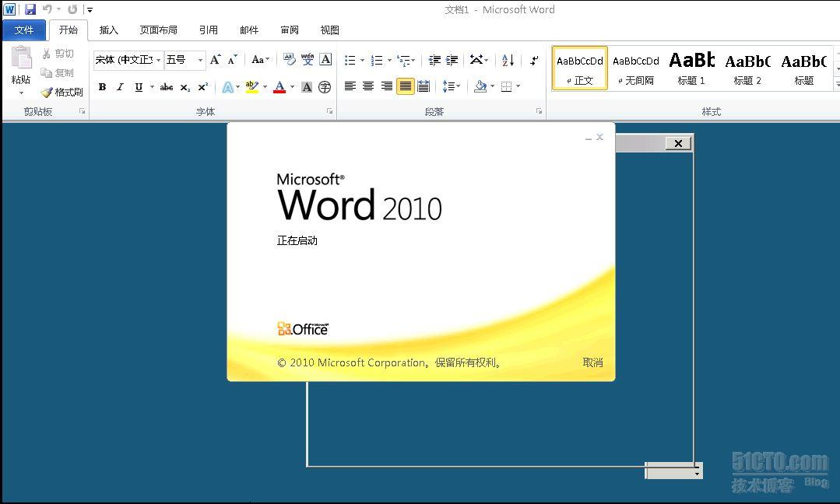This screenshot has width=840, height=504.
Task: Click the Character Shading icon
Action: (307, 86)
